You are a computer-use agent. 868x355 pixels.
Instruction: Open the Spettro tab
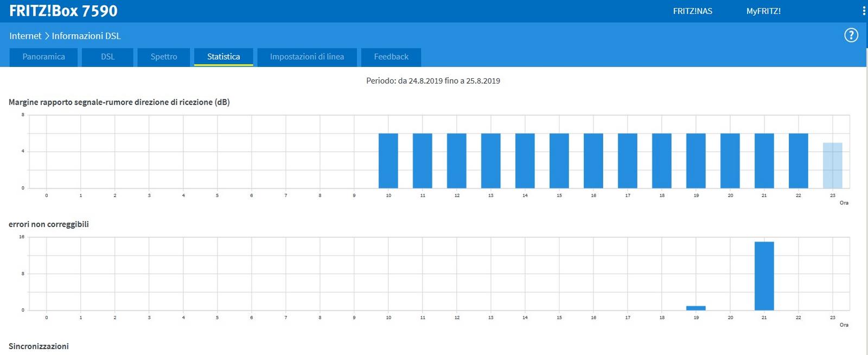[x=164, y=57]
